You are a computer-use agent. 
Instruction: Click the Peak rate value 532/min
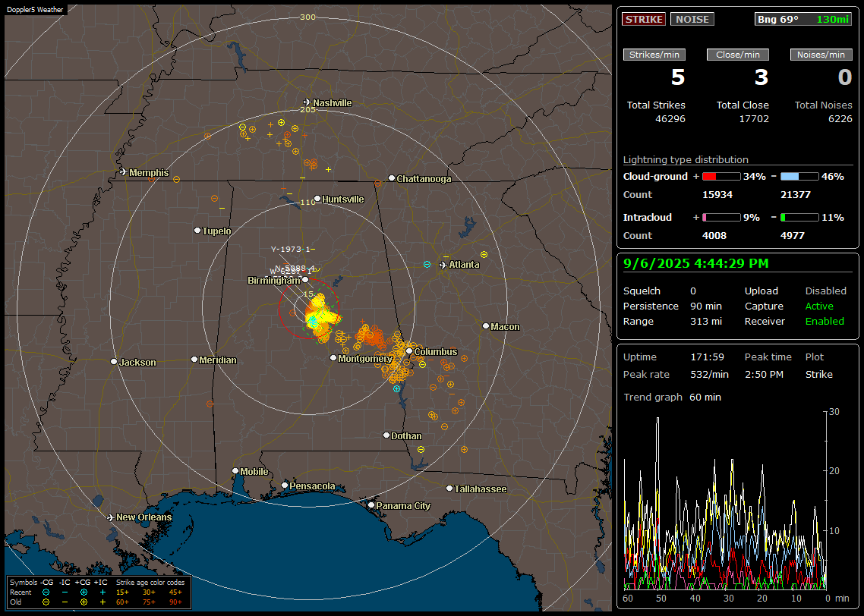point(709,374)
